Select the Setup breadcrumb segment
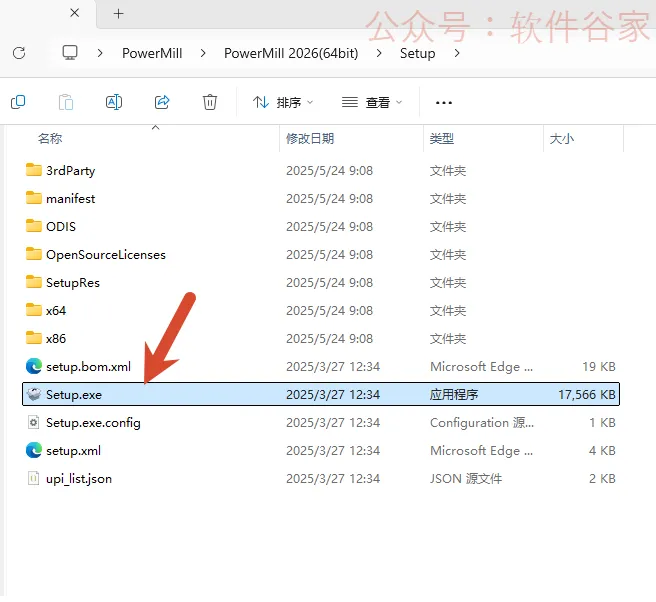This screenshot has width=656, height=602. [x=417, y=54]
